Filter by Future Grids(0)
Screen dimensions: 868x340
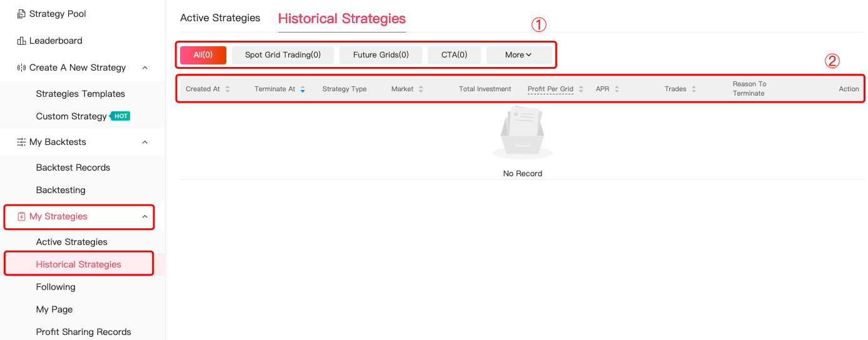(380, 55)
